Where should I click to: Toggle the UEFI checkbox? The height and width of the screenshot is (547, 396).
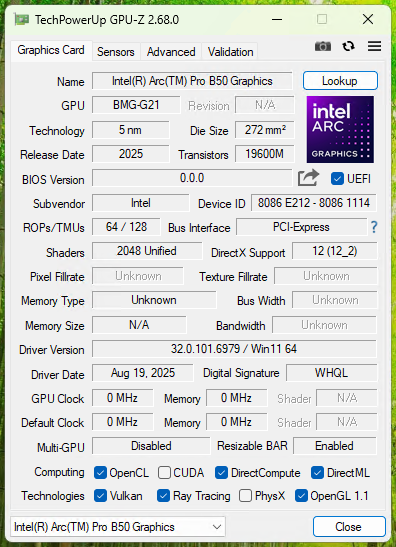click(x=337, y=179)
